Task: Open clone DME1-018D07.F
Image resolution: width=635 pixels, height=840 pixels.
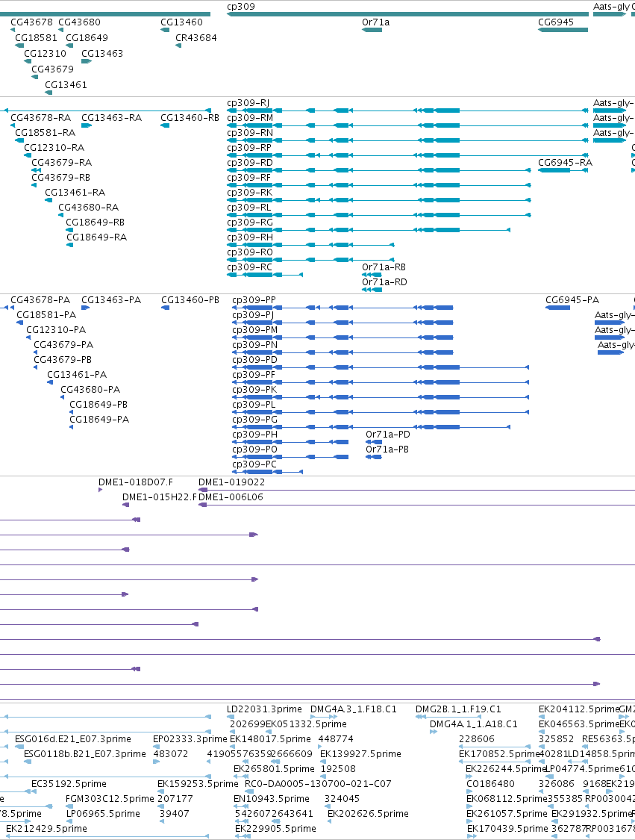Action: [136, 482]
